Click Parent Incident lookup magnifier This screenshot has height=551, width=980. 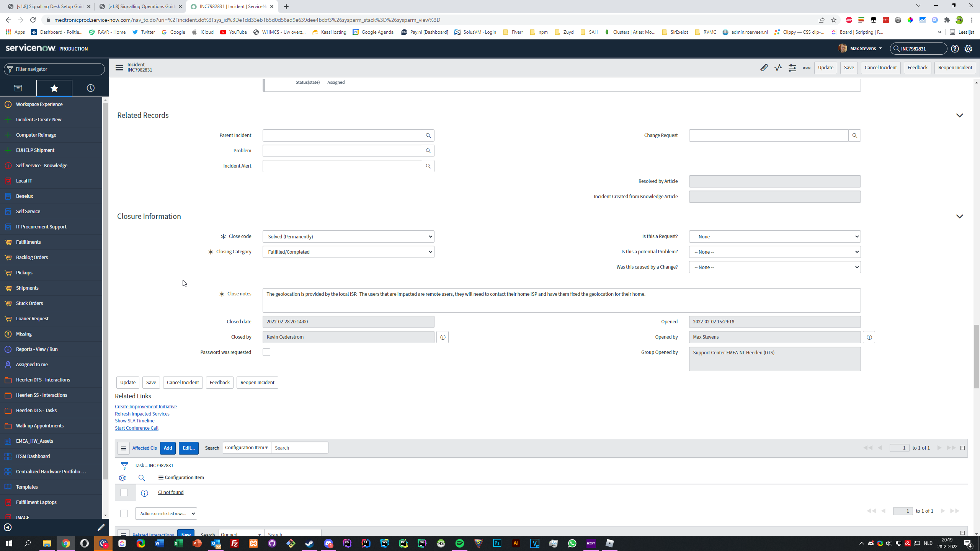coord(428,135)
